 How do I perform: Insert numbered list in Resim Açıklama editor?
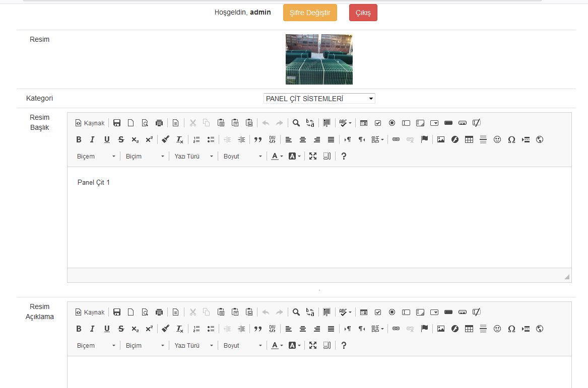tap(197, 329)
